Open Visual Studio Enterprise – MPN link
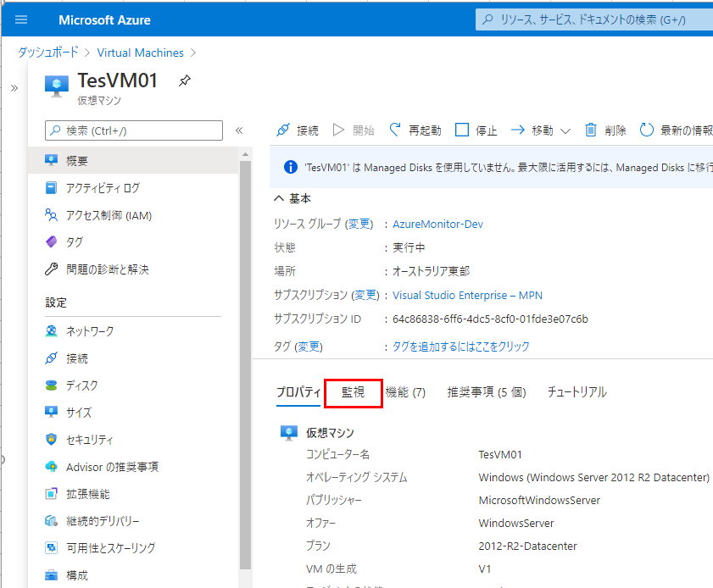Viewport: 713px width, 588px height. pyautogui.click(x=467, y=296)
